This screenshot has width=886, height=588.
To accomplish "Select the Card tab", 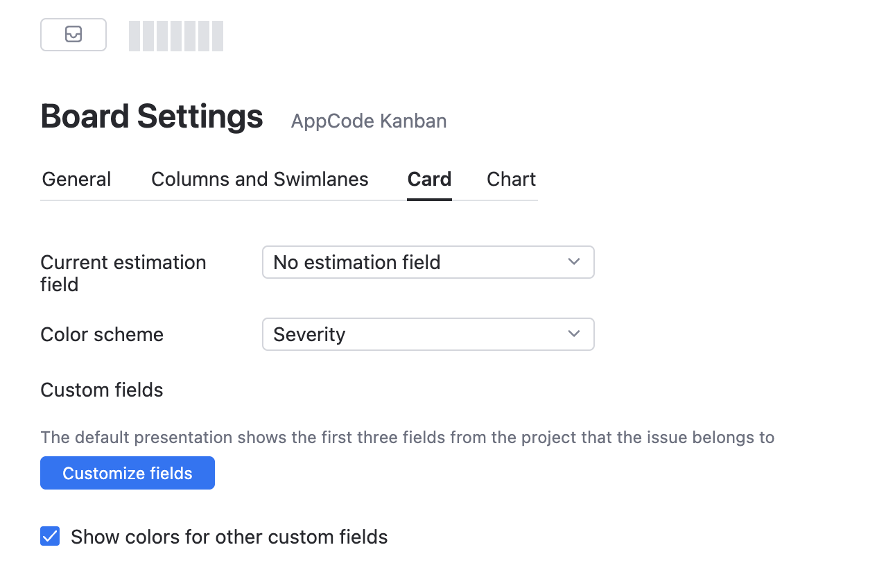I will point(428,179).
